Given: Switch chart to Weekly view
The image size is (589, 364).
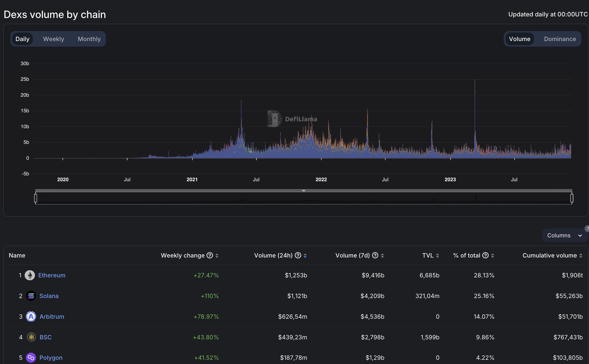Looking at the screenshot, I should click(53, 39).
